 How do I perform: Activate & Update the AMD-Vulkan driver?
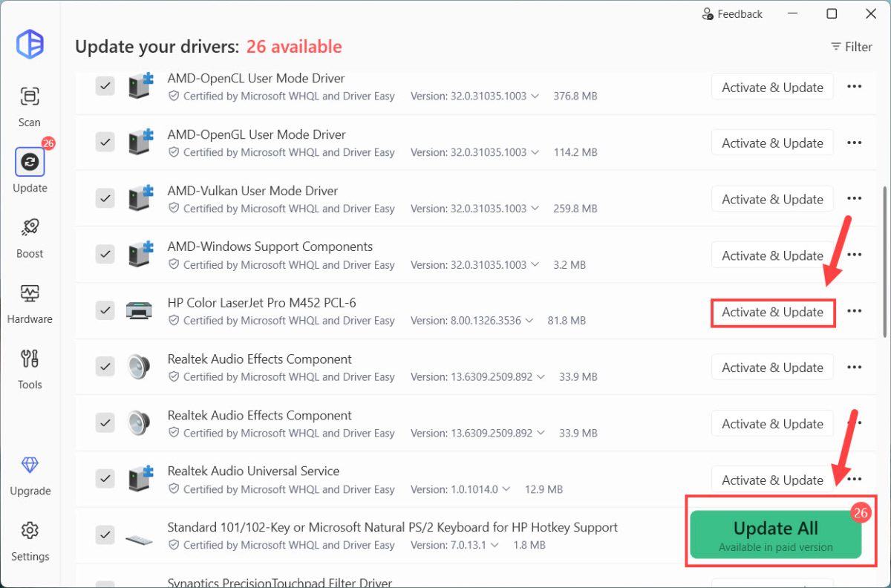click(x=772, y=199)
